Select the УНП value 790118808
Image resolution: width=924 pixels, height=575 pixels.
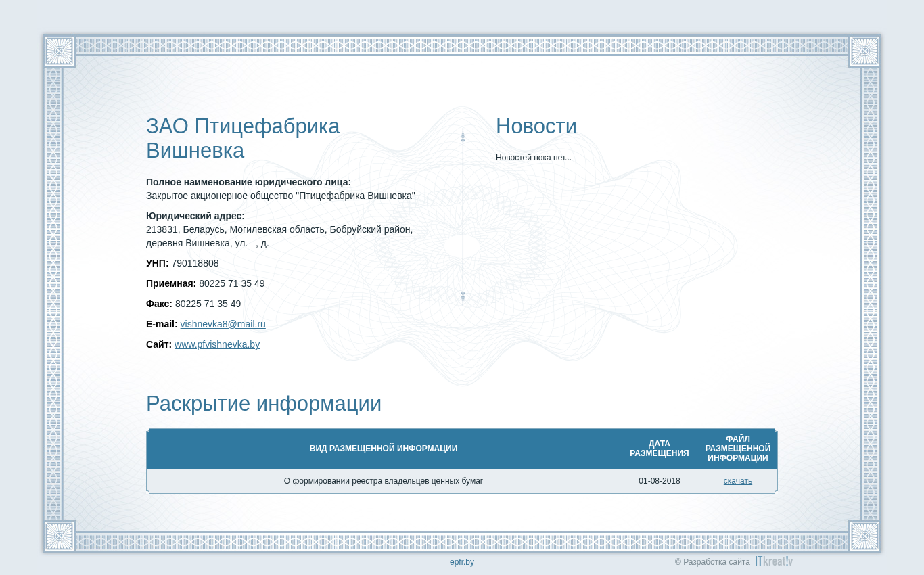(x=195, y=263)
